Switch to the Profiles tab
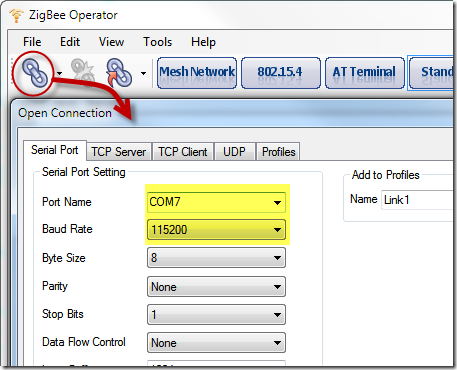The image size is (457, 370). click(x=278, y=152)
